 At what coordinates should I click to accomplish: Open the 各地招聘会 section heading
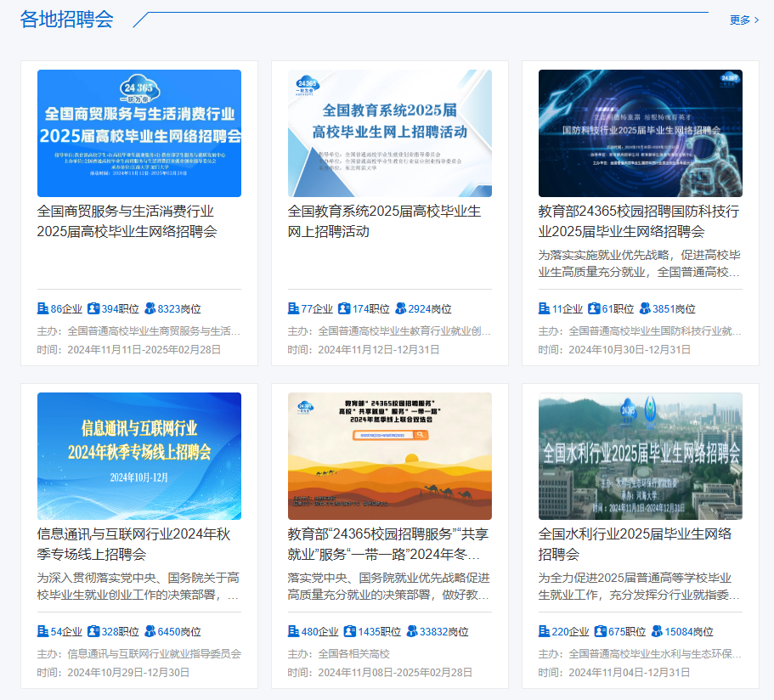click(67, 20)
